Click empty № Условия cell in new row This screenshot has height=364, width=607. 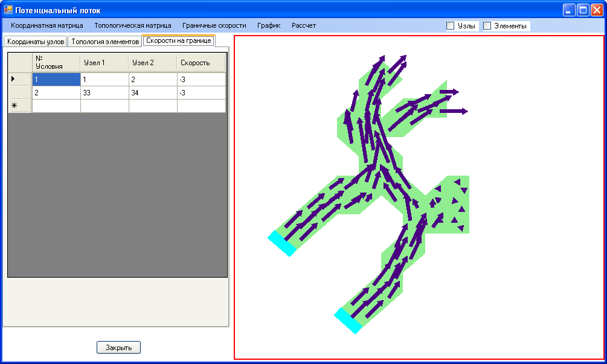tap(56, 106)
